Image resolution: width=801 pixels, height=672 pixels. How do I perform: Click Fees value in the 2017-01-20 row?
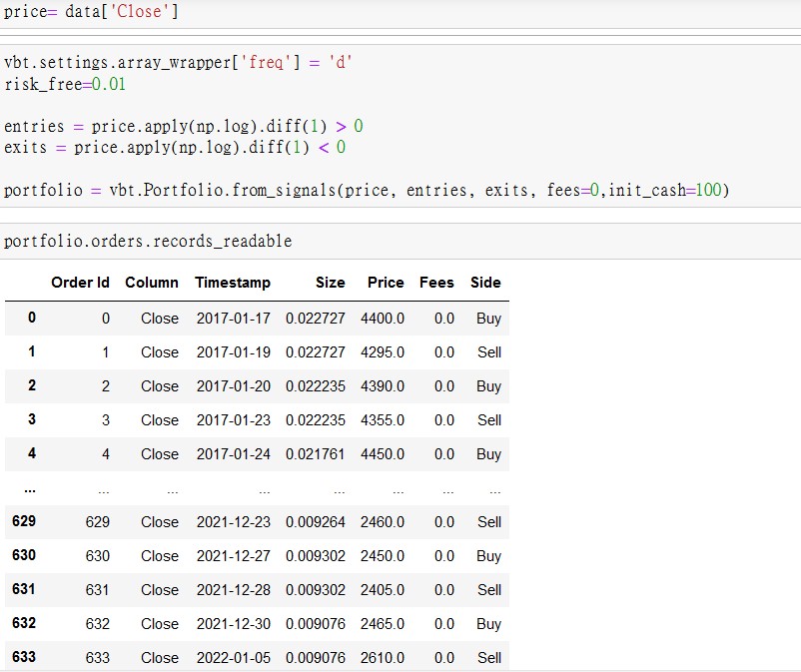click(444, 386)
